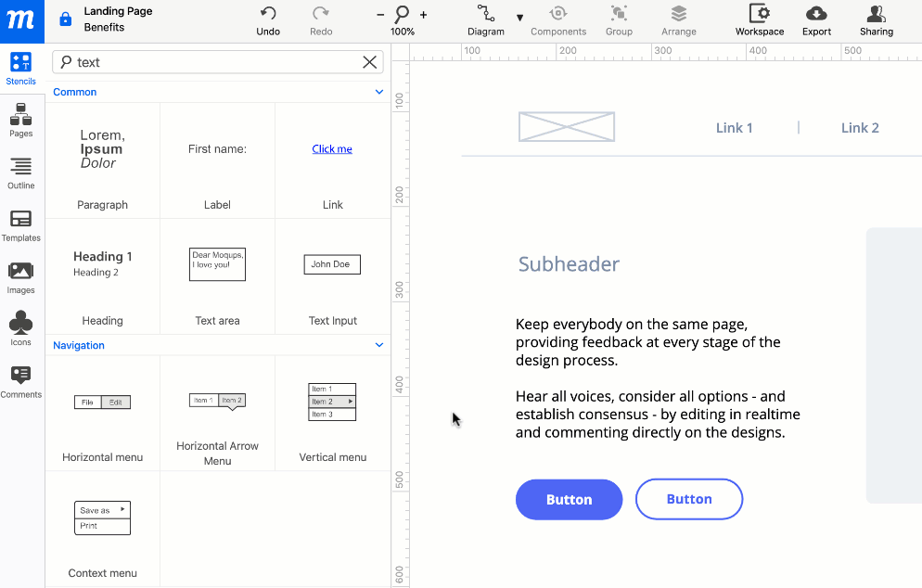Image resolution: width=922 pixels, height=588 pixels.
Task: Open the Icons library panel
Action: [x=21, y=329]
